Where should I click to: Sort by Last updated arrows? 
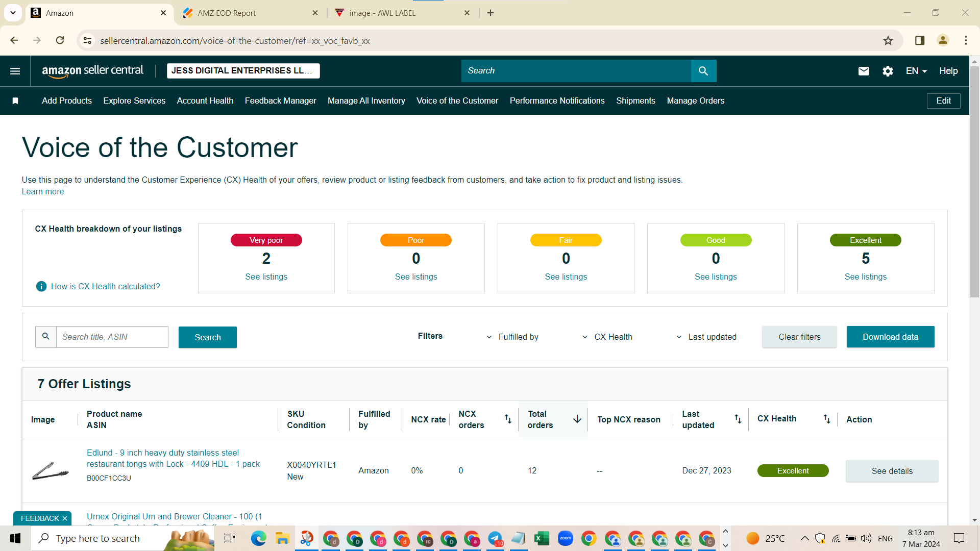click(738, 419)
